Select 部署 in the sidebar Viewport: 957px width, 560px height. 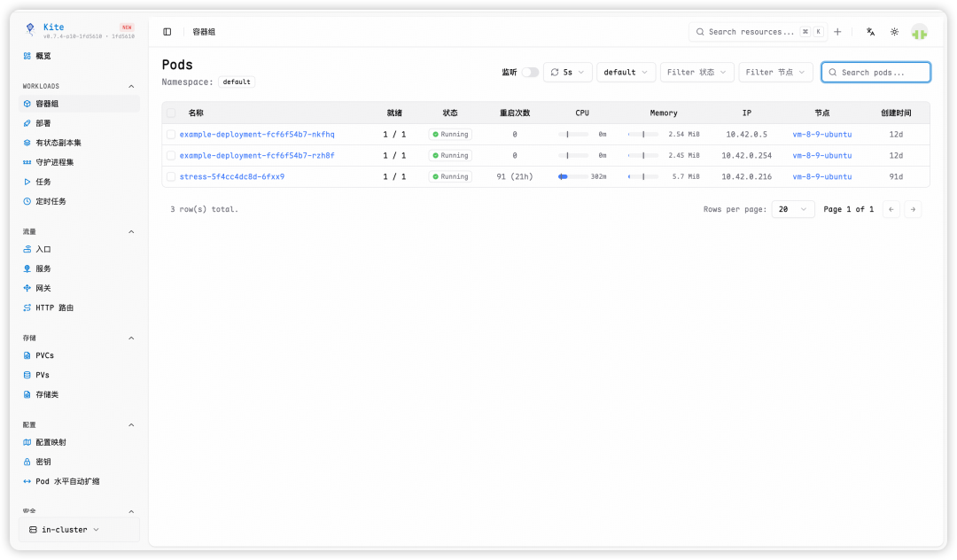(x=80, y=123)
